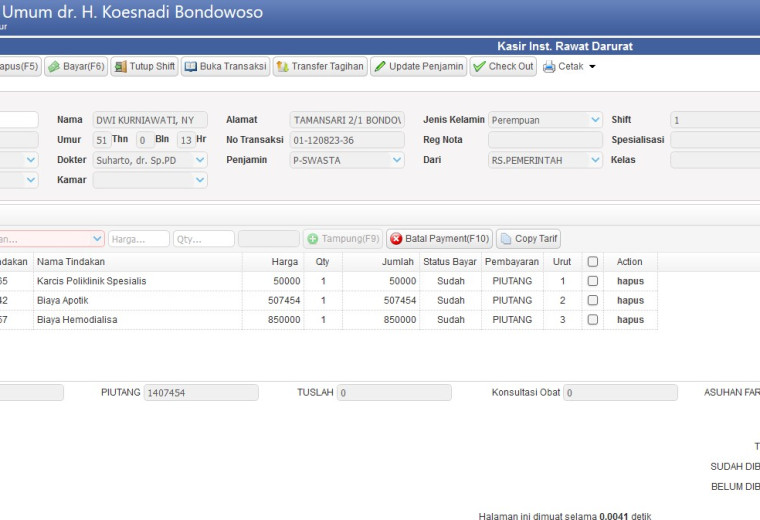Open the Penjamin P-SWASTA dropdown

(x=396, y=160)
